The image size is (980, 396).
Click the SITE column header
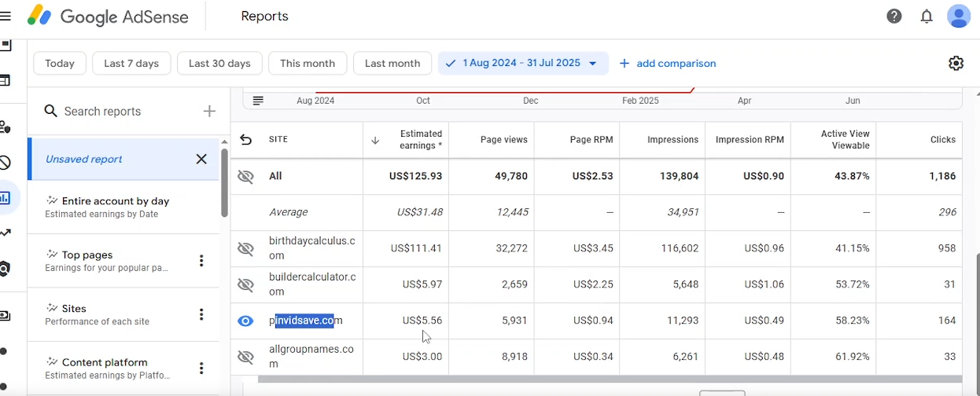[278, 140]
